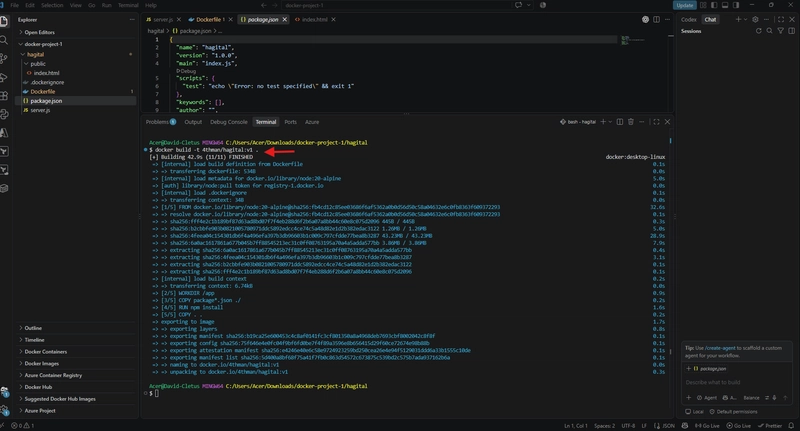Open Default permissions in chat panel
800x431 pixels.
click(x=733, y=412)
